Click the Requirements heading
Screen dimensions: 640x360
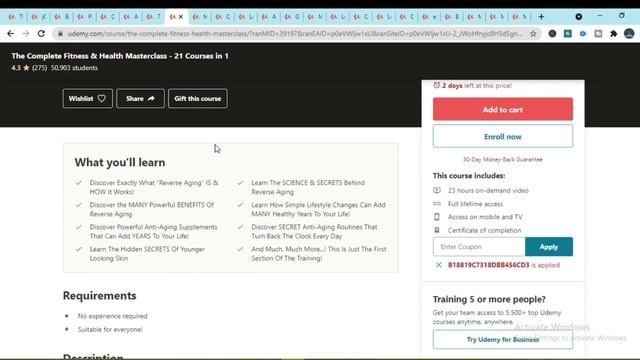point(100,296)
